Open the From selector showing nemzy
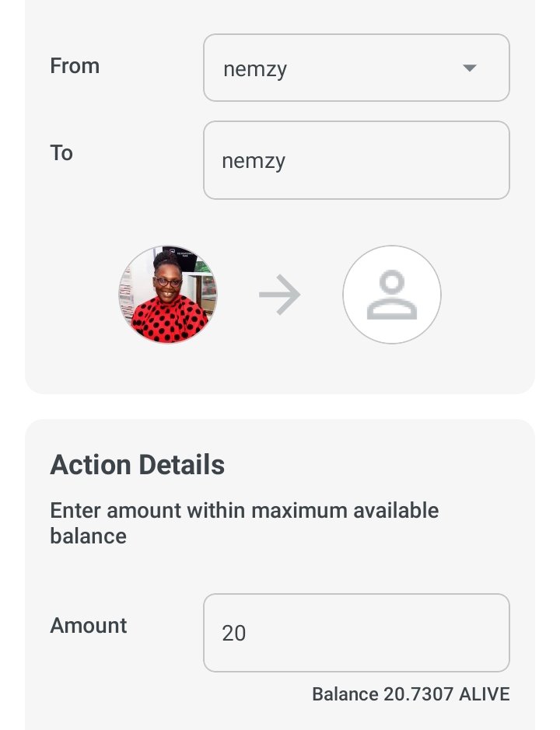Screen dimensions: 560x730 tap(356, 68)
